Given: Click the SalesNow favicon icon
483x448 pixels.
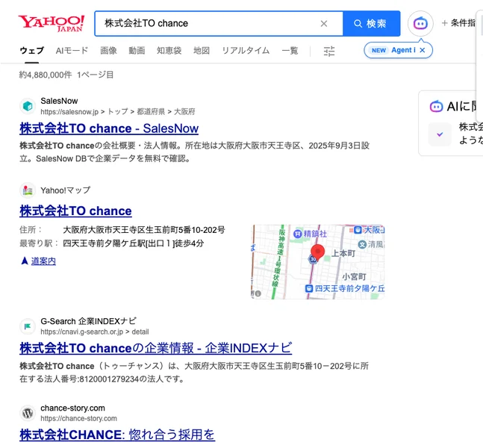Looking at the screenshot, I should 28,106.
